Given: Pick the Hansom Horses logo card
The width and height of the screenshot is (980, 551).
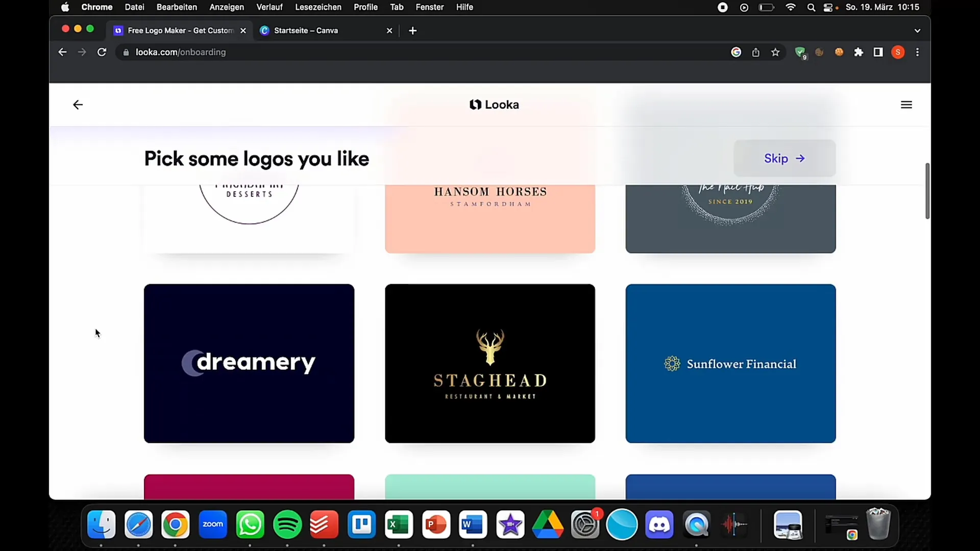Looking at the screenshot, I should tap(490, 219).
